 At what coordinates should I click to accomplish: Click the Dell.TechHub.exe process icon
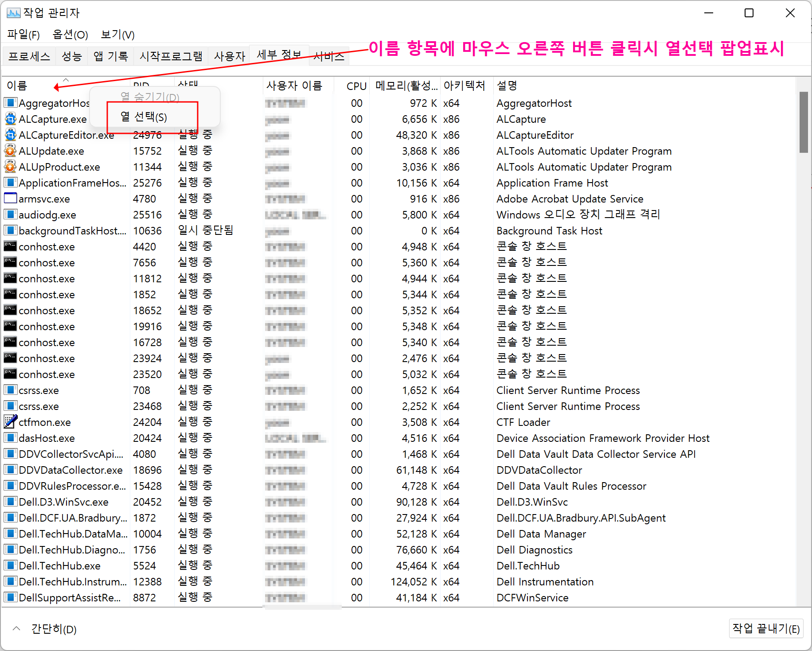tap(10, 565)
